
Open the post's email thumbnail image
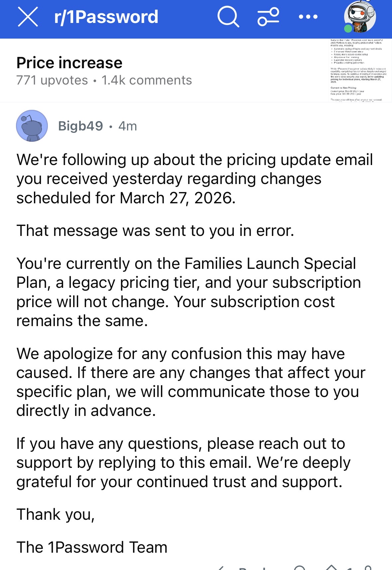point(358,70)
